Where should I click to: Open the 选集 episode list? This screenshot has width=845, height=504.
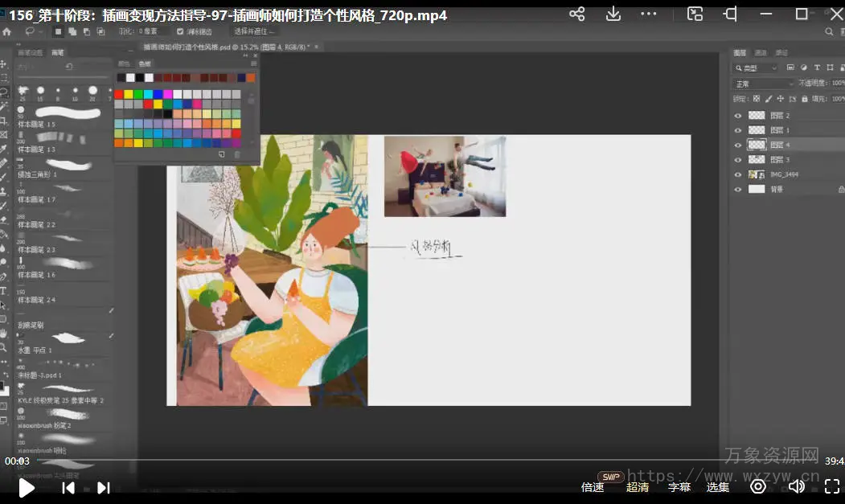pos(718,487)
